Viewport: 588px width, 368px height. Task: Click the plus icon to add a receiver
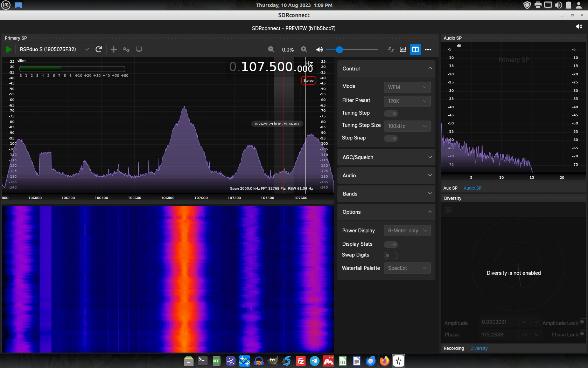tap(114, 49)
